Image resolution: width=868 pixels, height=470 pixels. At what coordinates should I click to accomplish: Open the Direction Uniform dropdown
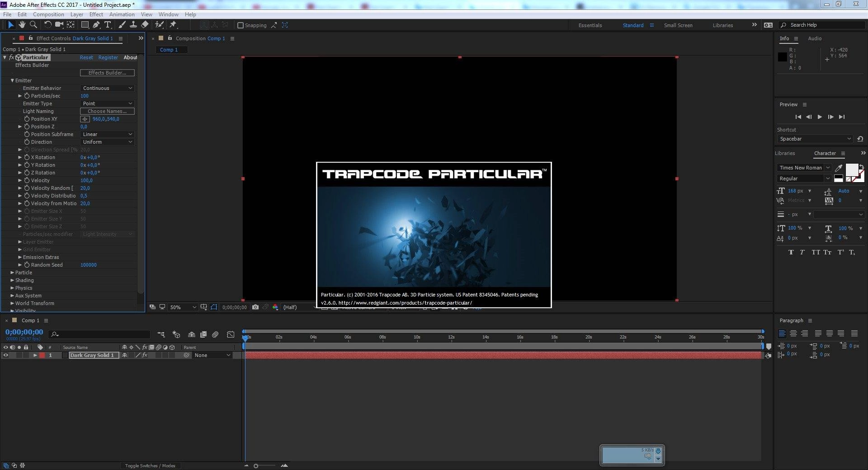[x=108, y=142]
